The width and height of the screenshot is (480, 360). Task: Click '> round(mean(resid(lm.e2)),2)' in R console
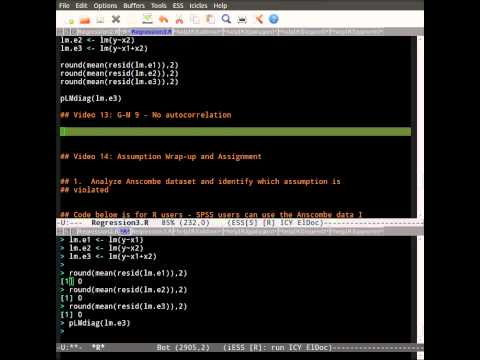[x=124, y=290]
